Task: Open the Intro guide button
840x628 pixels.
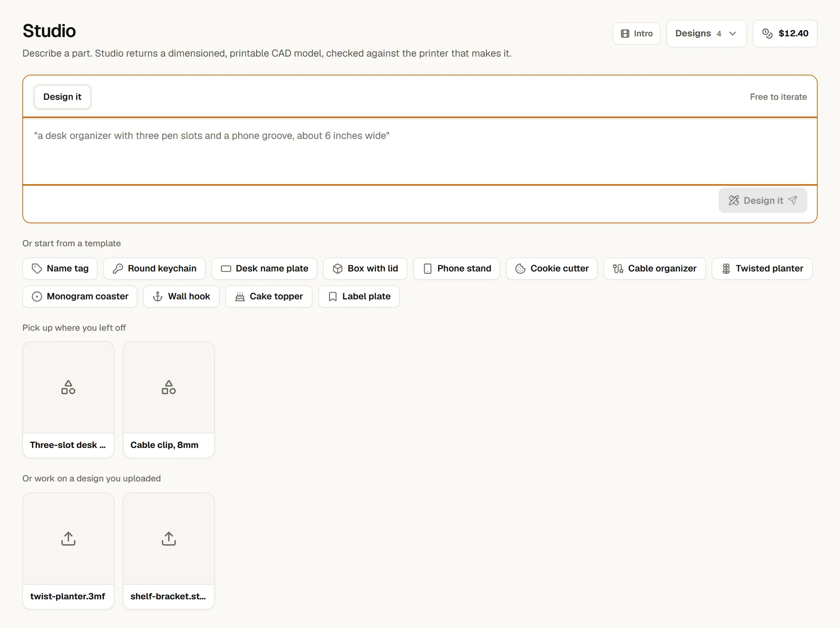Action: point(636,34)
